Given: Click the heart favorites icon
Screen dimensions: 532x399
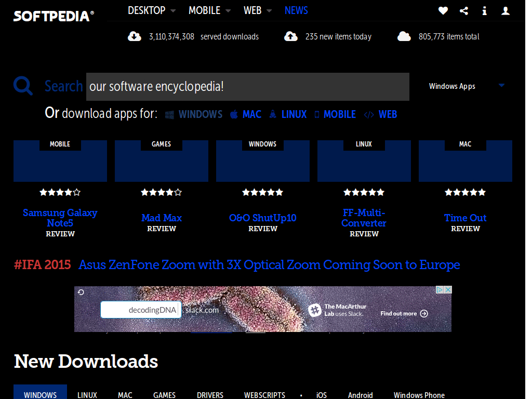Looking at the screenshot, I should point(443,10).
